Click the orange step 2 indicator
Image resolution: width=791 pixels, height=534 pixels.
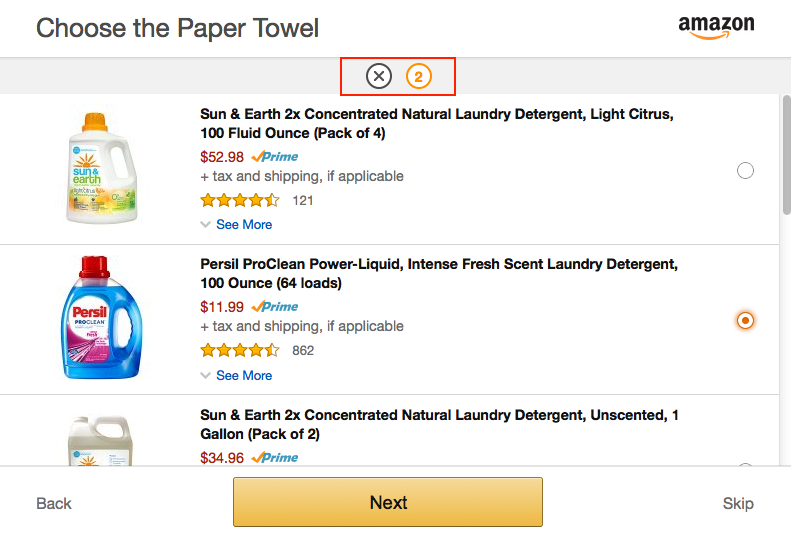pos(418,77)
